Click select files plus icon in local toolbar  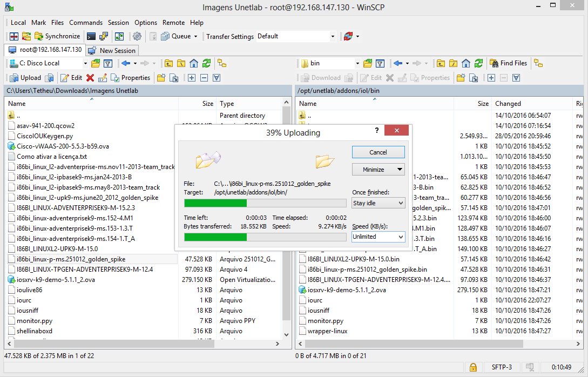(192, 78)
